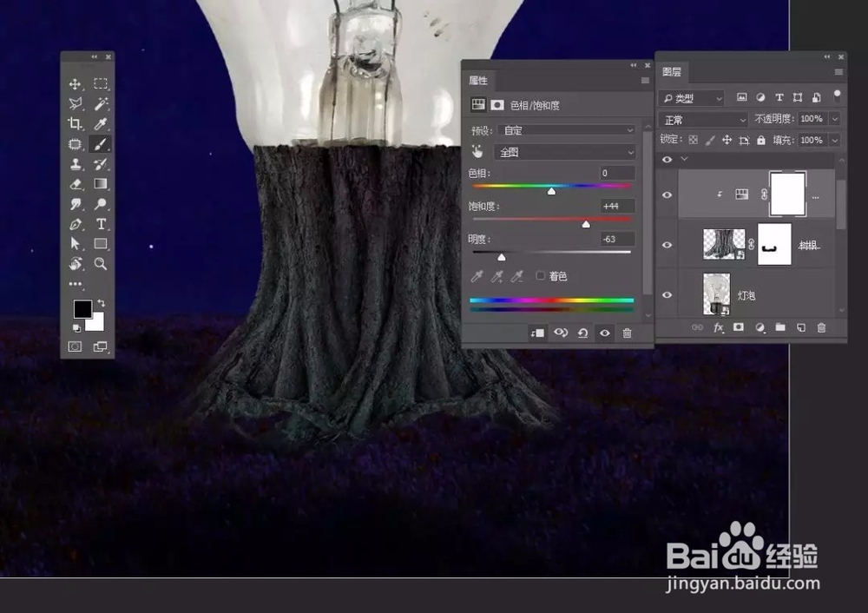Select the Patch healing tool
Viewport: 868px width, 613px height.
pyautogui.click(x=75, y=144)
